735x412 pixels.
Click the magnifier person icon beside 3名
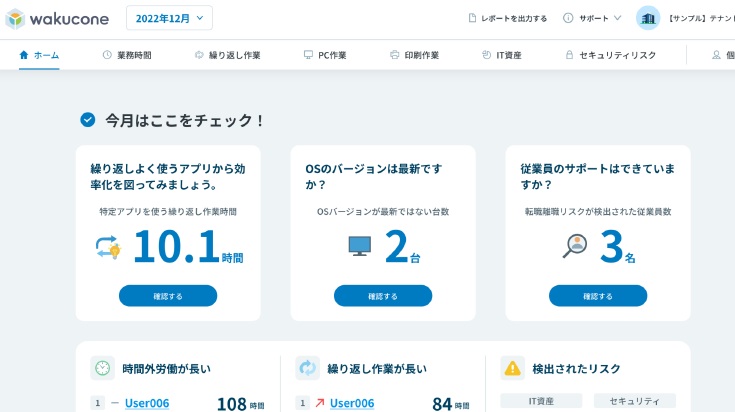pos(575,246)
